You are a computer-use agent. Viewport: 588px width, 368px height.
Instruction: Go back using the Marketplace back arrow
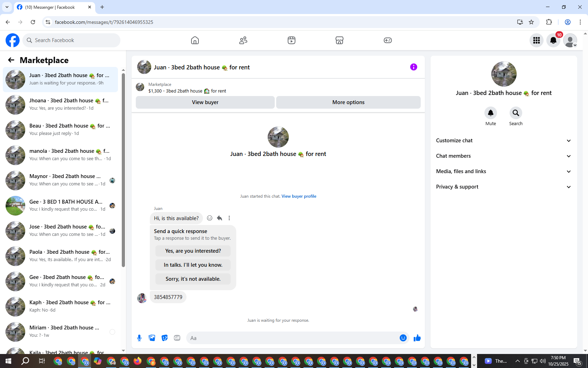point(11,60)
